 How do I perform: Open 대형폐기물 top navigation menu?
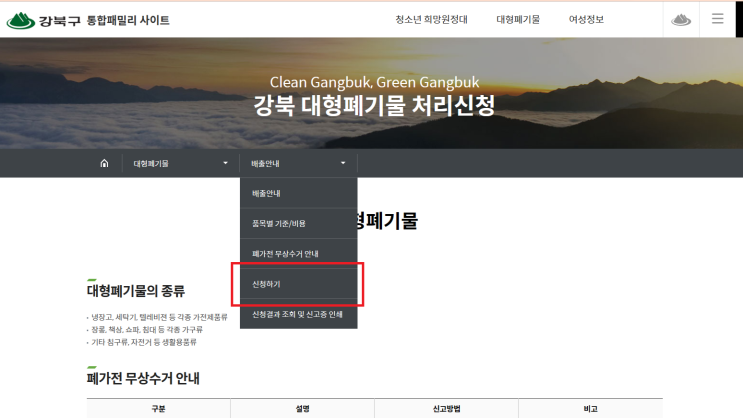pyautogui.click(x=518, y=19)
